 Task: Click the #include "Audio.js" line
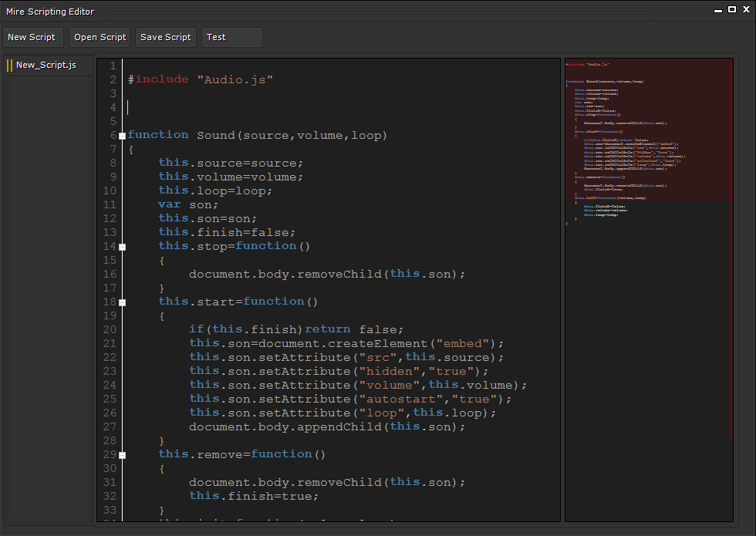200,79
